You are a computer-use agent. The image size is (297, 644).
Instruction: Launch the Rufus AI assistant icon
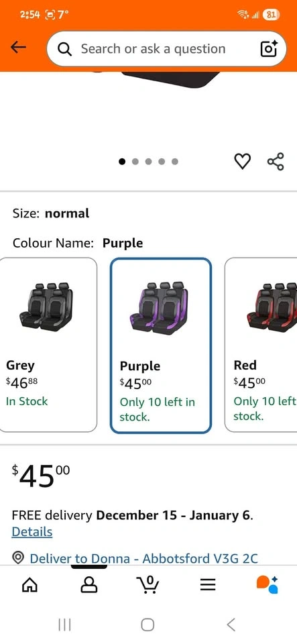tap(268, 584)
